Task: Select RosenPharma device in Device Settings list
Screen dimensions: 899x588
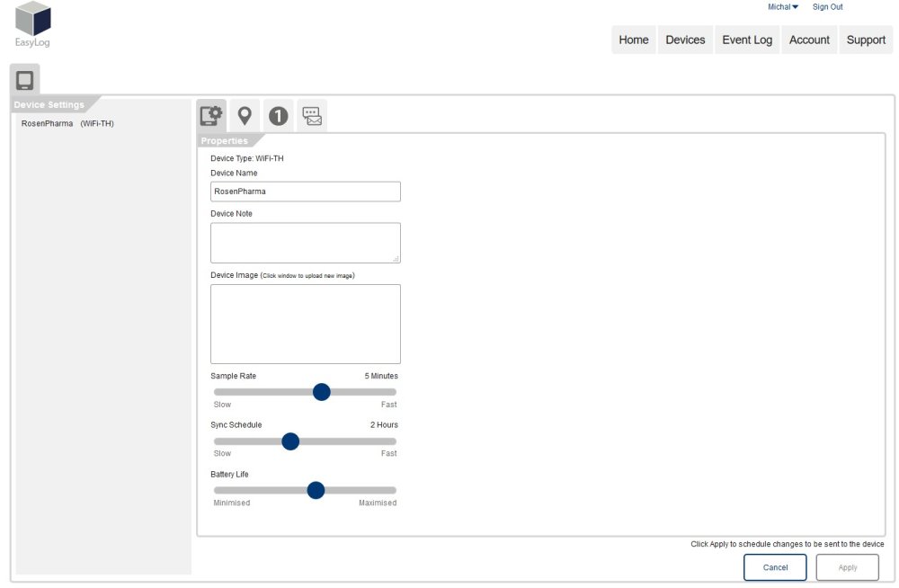Action: coord(67,123)
